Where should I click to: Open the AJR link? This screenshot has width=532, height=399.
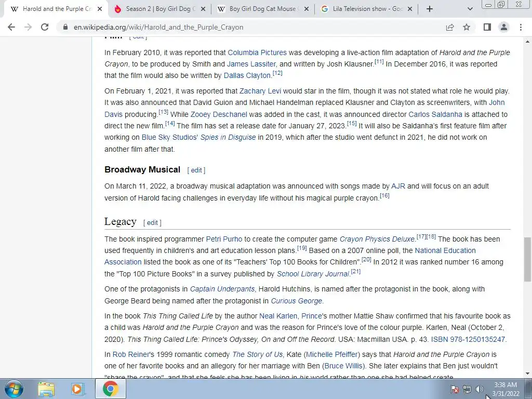click(x=398, y=187)
